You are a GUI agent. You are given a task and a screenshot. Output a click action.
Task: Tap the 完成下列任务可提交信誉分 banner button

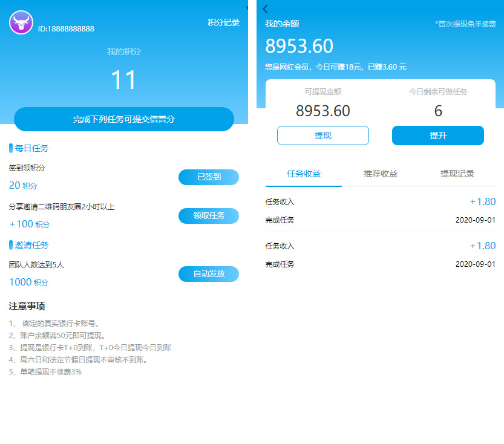[124, 119]
